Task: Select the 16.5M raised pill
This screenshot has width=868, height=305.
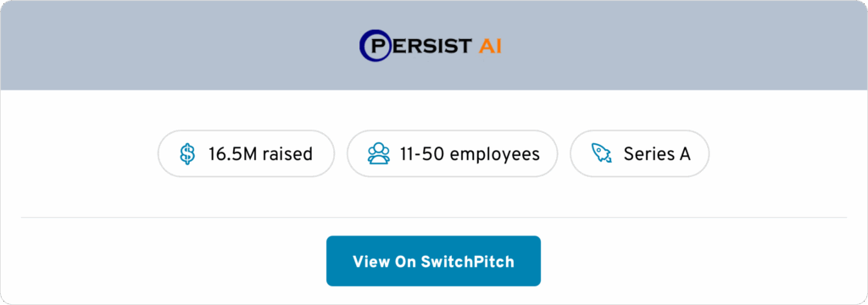Action: [x=247, y=153]
